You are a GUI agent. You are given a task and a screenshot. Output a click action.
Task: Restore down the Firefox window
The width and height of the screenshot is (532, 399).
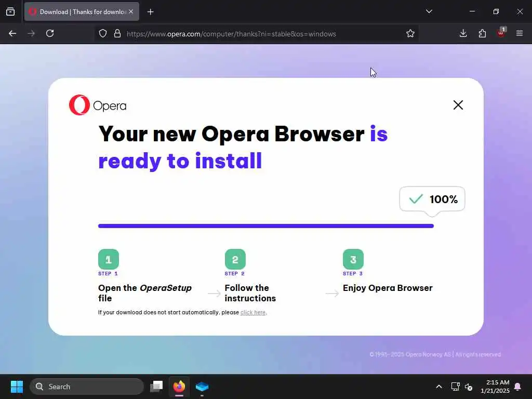(x=496, y=11)
